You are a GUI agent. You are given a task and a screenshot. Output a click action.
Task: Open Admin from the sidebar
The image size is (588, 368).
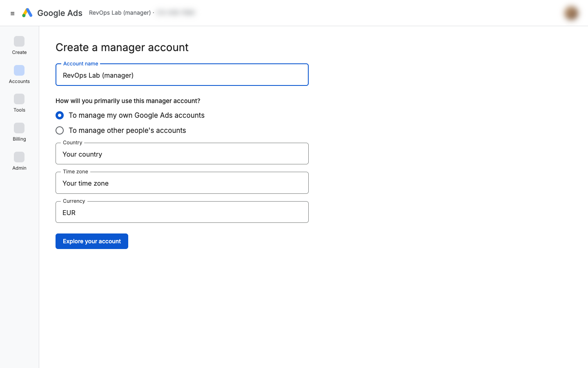pyautogui.click(x=19, y=161)
